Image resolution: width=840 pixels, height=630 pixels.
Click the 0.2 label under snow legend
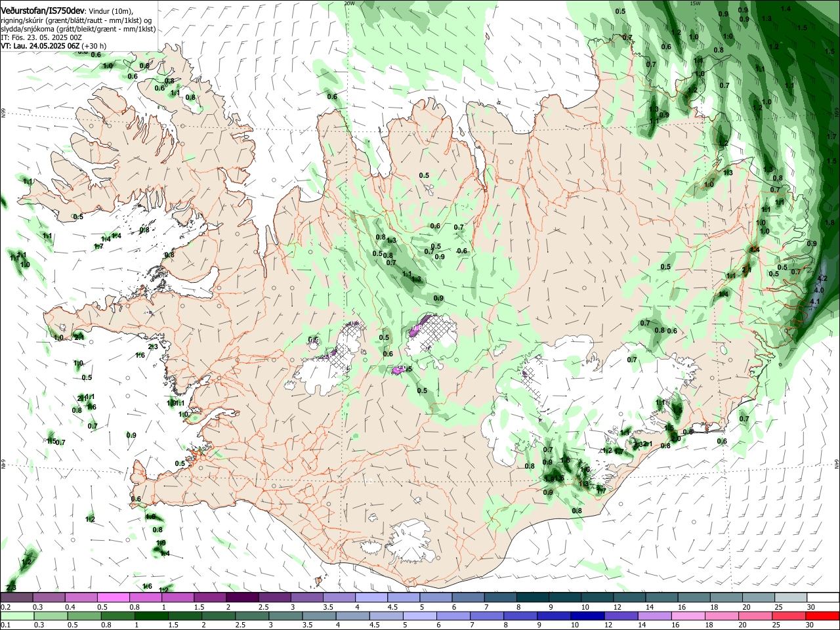pos(5,607)
